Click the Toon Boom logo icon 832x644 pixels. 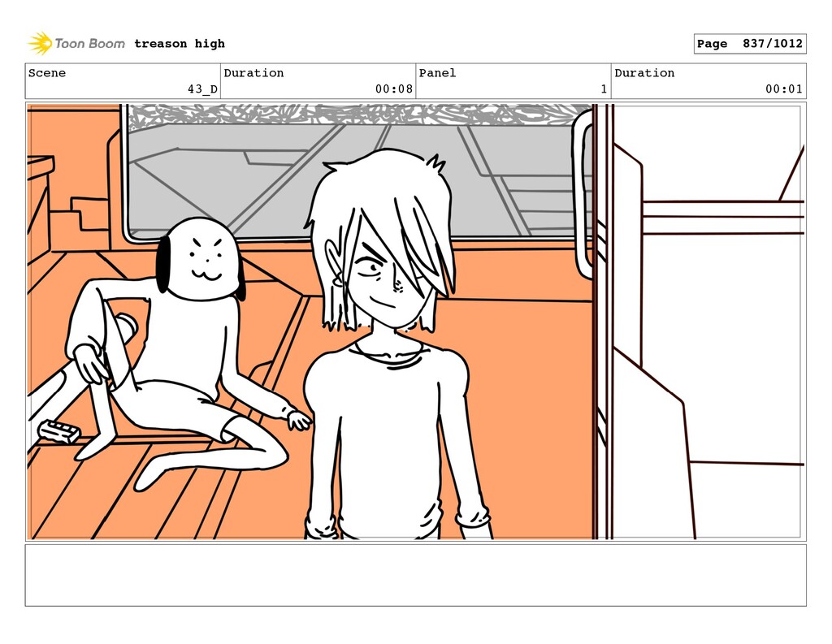pyautogui.click(x=40, y=43)
